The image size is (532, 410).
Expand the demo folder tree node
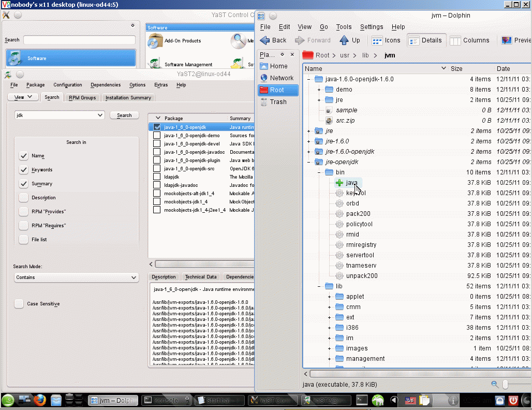[x=319, y=90]
